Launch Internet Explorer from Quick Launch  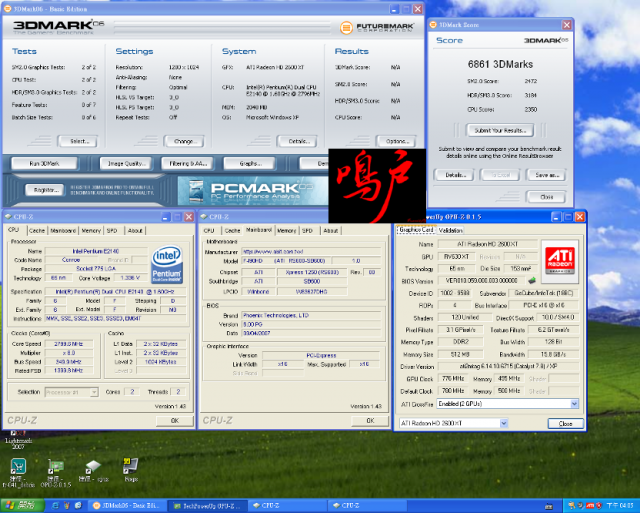click(x=55, y=505)
